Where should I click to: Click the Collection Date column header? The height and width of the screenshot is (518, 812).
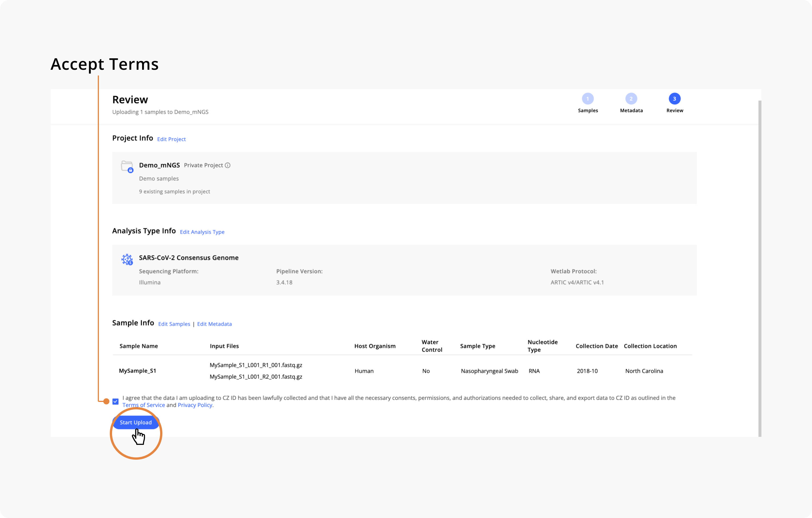click(x=596, y=346)
